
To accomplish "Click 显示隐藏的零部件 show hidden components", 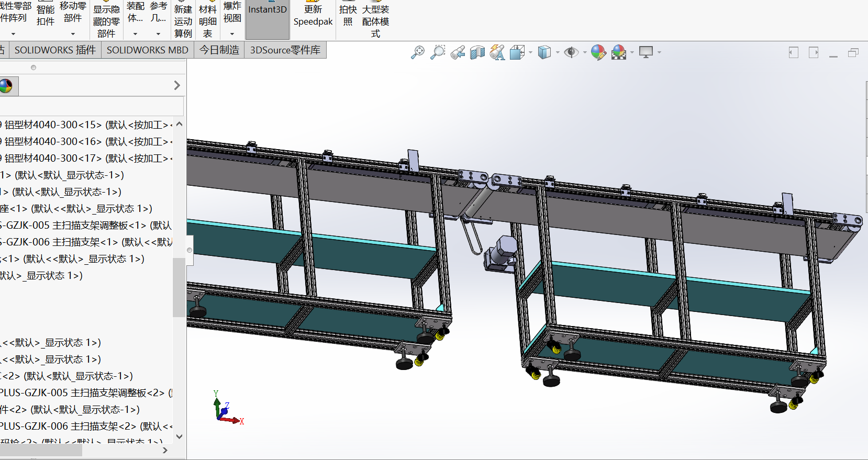I will point(106,20).
